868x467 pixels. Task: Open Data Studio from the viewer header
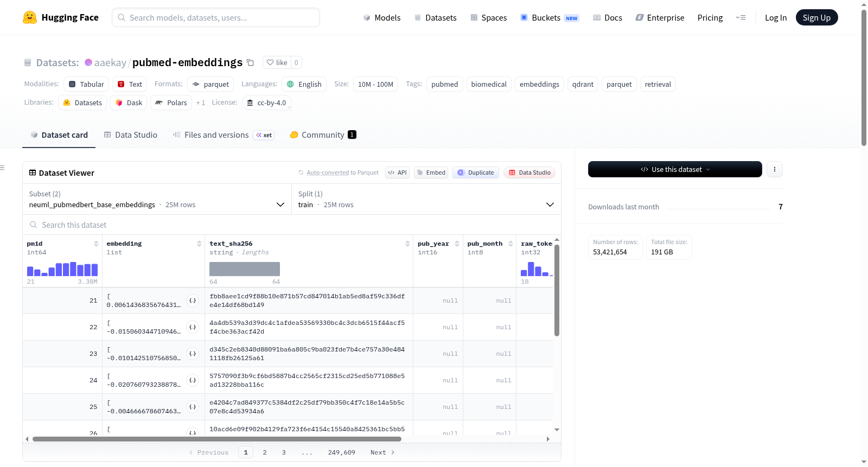pos(529,172)
